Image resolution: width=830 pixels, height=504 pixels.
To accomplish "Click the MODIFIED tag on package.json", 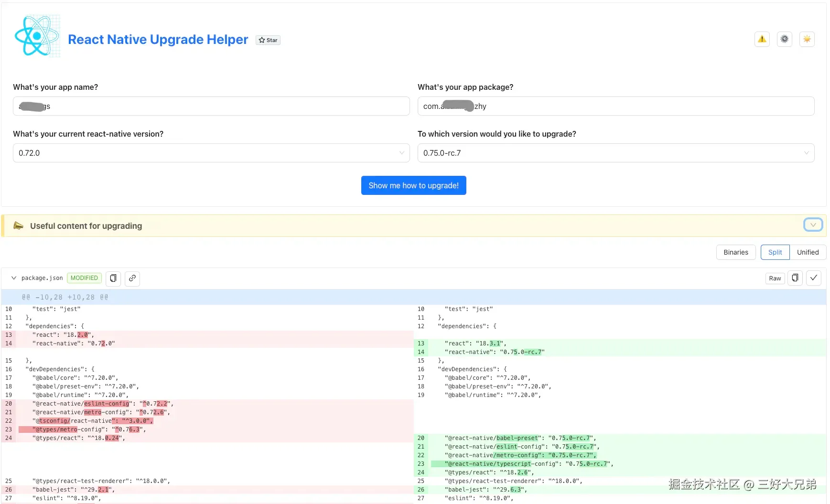I will pos(84,278).
